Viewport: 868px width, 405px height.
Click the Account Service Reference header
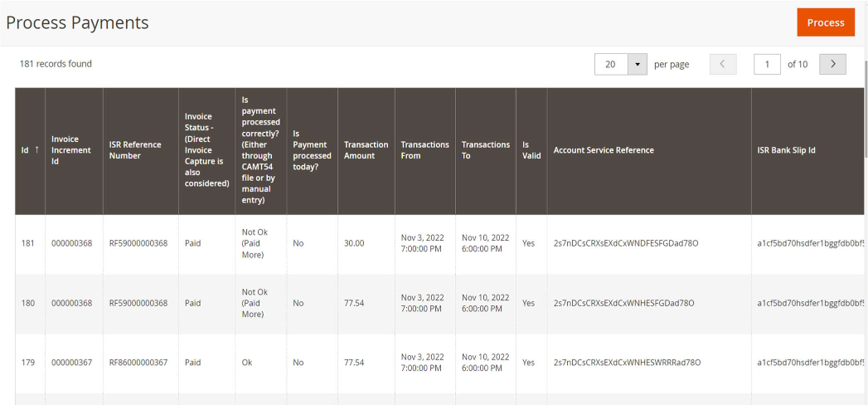(x=604, y=150)
